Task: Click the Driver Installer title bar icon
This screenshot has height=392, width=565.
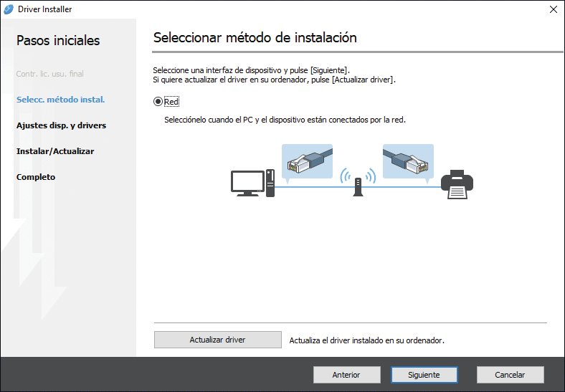Action: (9, 9)
